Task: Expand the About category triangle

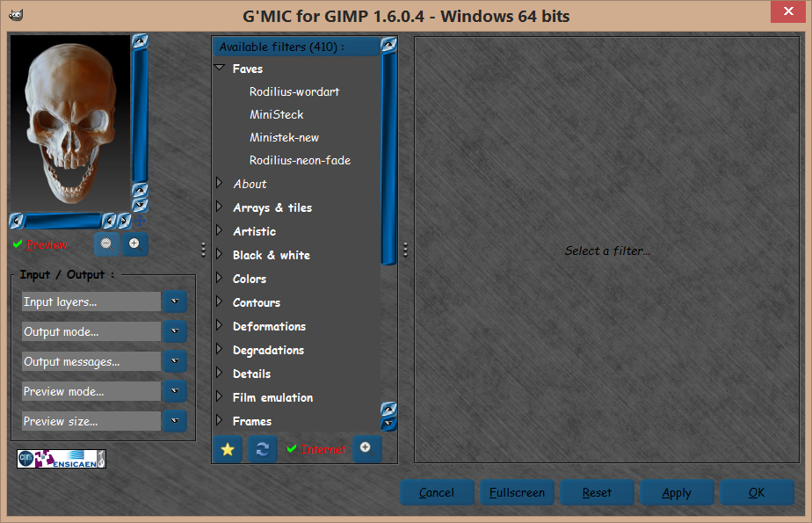Action: click(x=220, y=183)
